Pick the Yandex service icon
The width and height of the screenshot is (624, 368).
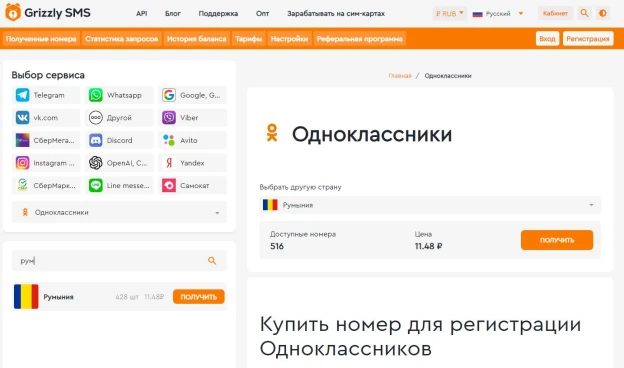(x=169, y=163)
